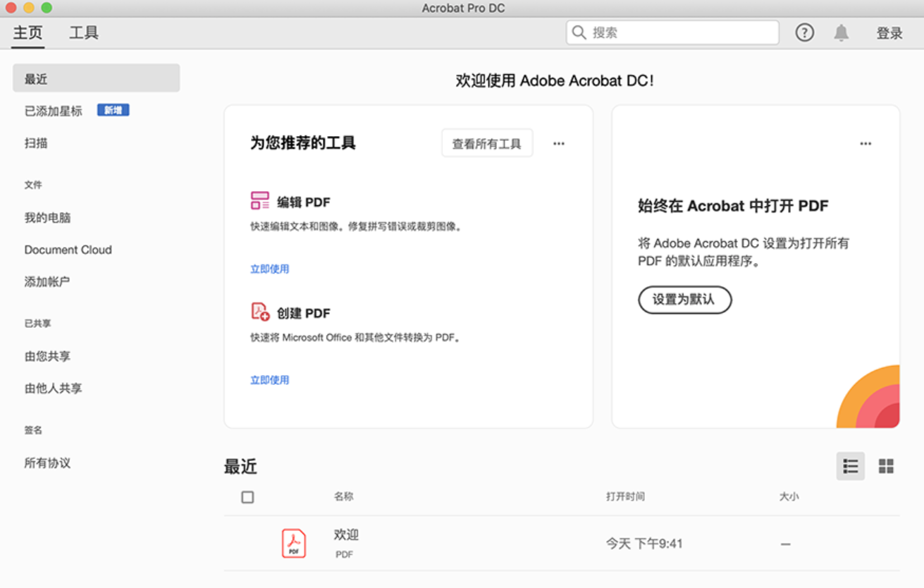Select 添加帐户 in the sidebar
Image resolution: width=924 pixels, height=588 pixels.
point(47,282)
